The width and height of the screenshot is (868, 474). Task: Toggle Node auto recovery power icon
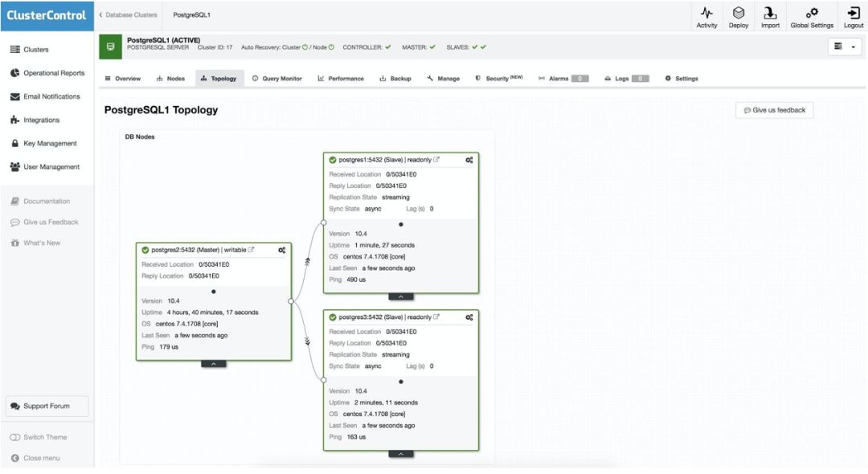click(x=332, y=47)
